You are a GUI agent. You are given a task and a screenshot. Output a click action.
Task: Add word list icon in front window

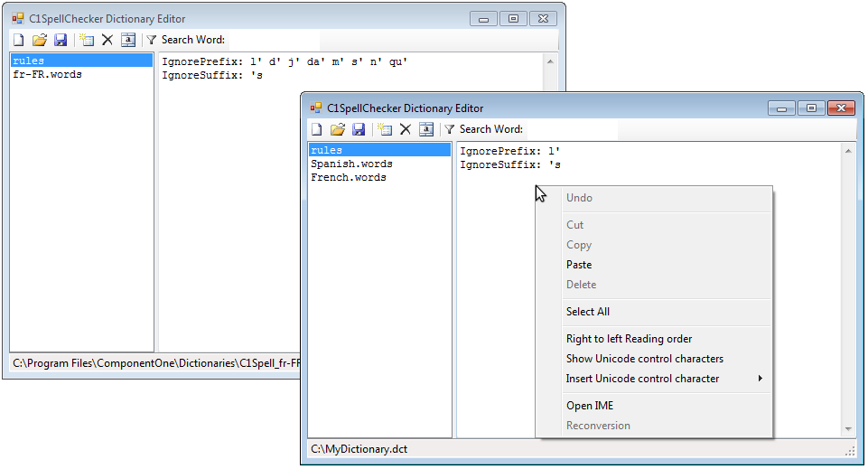pyautogui.click(x=384, y=129)
